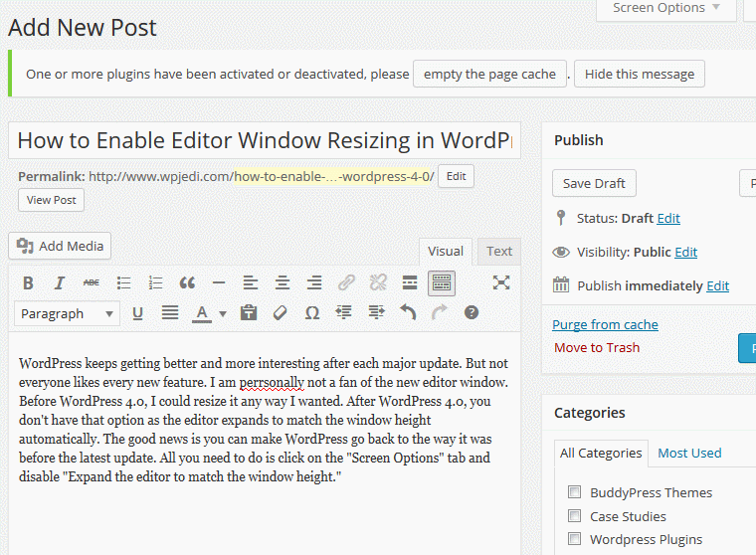Image resolution: width=756 pixels, height=555 pixels.
Task: Insert the Read More tag
Action: 410,283
